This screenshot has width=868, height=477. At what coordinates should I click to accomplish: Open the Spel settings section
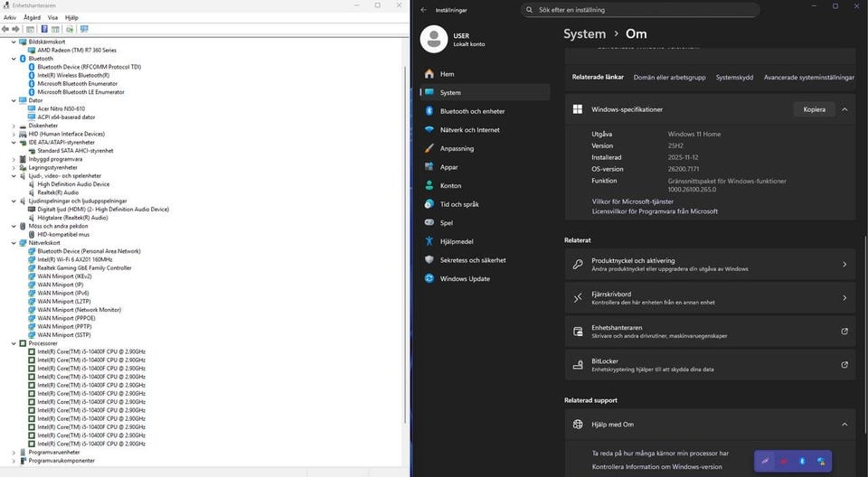click(x=447, y=222)
